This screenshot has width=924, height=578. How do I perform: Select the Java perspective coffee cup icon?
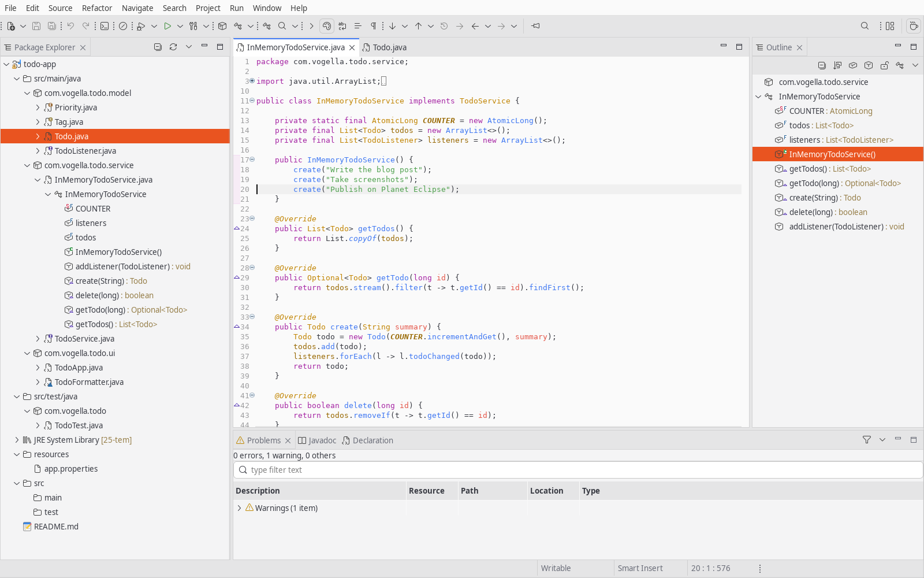[x=914, y=26]
